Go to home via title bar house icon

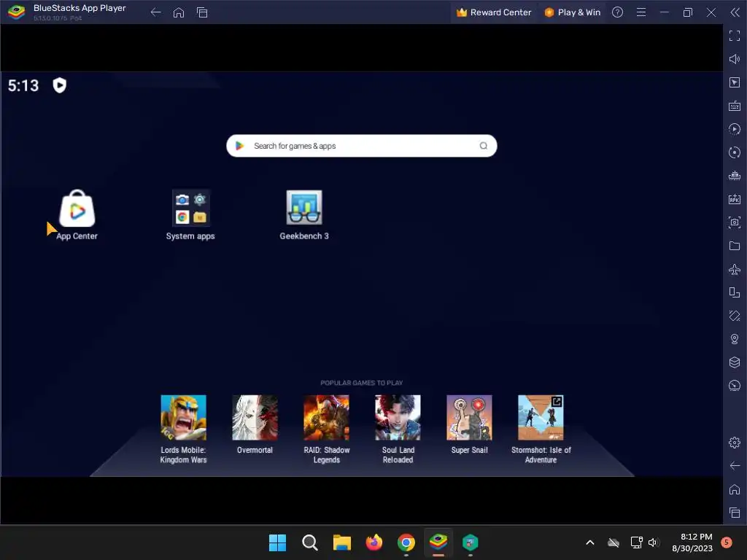tap(179, 12)
